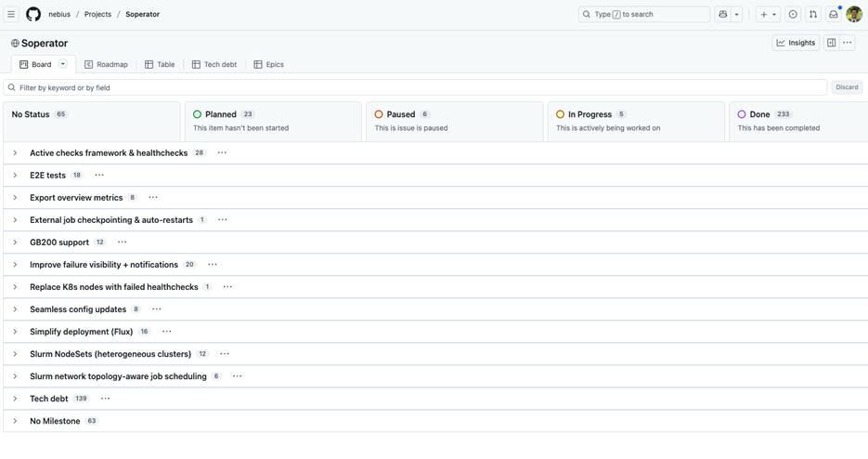Open Board view options dropdown

coord(63,64)
